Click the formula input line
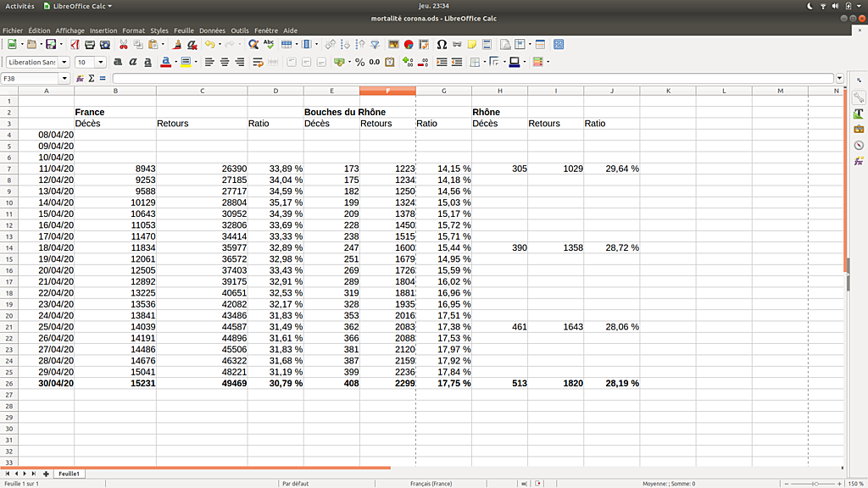This screenshot has width=868, height=488. point(473,79)
